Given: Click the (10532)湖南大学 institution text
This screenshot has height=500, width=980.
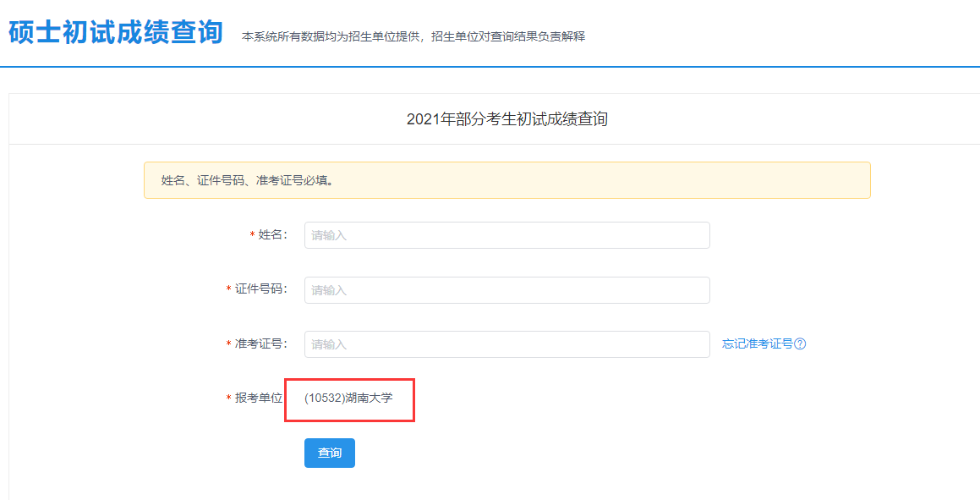Looking at the screenshot, I should tap(348, 398).
